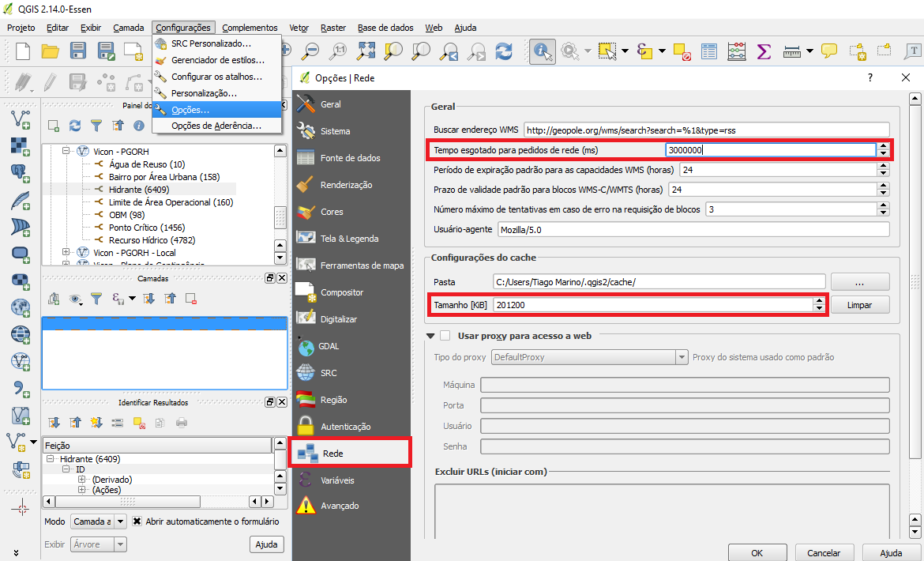Click the Refresh map icon
Viewport: 924px width, 561px height.
503,51
